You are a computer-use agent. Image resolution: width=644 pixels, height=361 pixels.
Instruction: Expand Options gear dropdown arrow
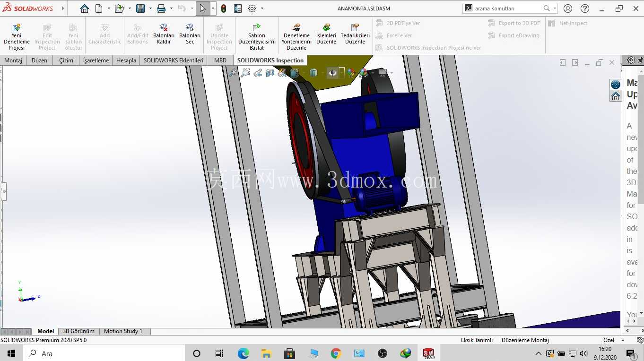coord(262,9)
